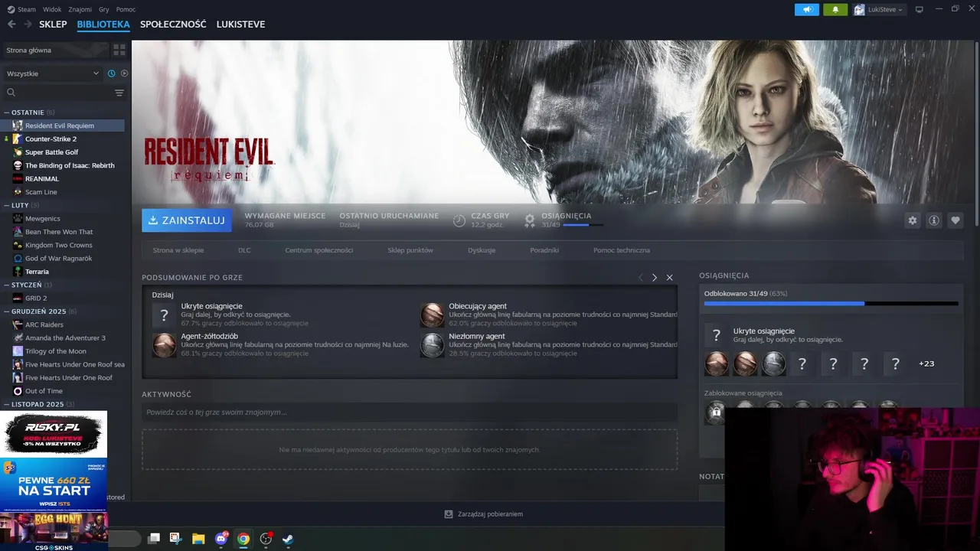
Task: Select Scam Line game entry
Action: click(41, 192)
